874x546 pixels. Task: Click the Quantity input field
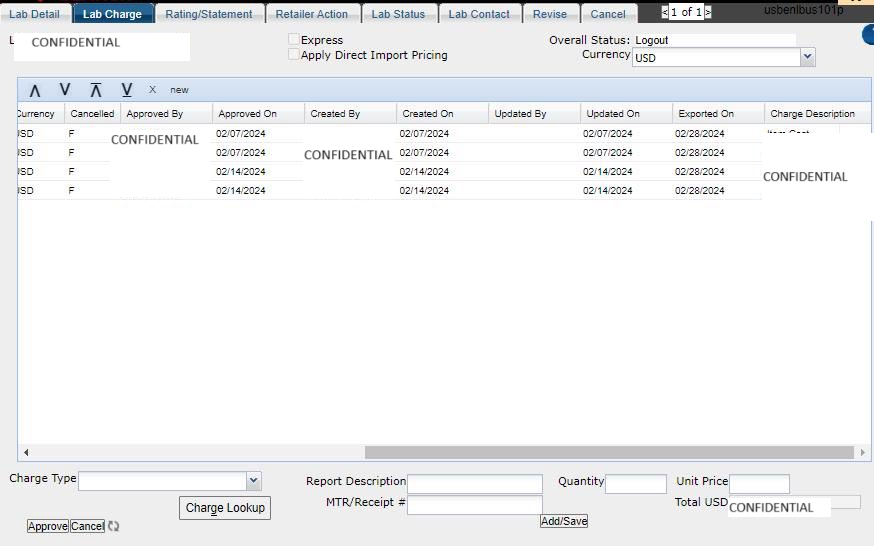click(x=636, y=484)
